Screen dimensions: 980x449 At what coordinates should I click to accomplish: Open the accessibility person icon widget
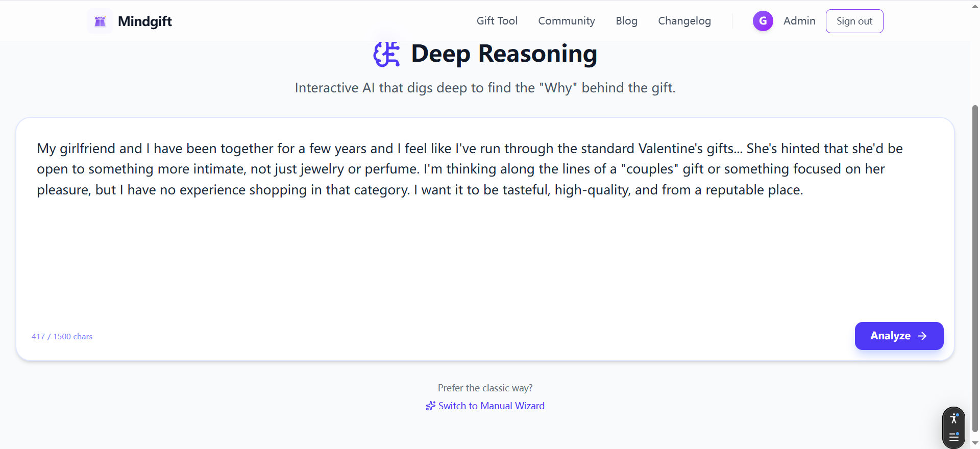pyautogui.click(x=953, y=419)
